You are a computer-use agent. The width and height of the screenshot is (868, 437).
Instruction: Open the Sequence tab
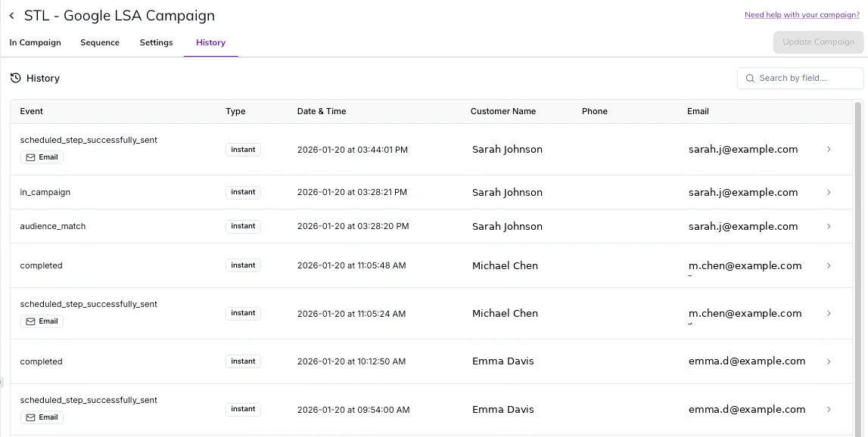(100, 42)
